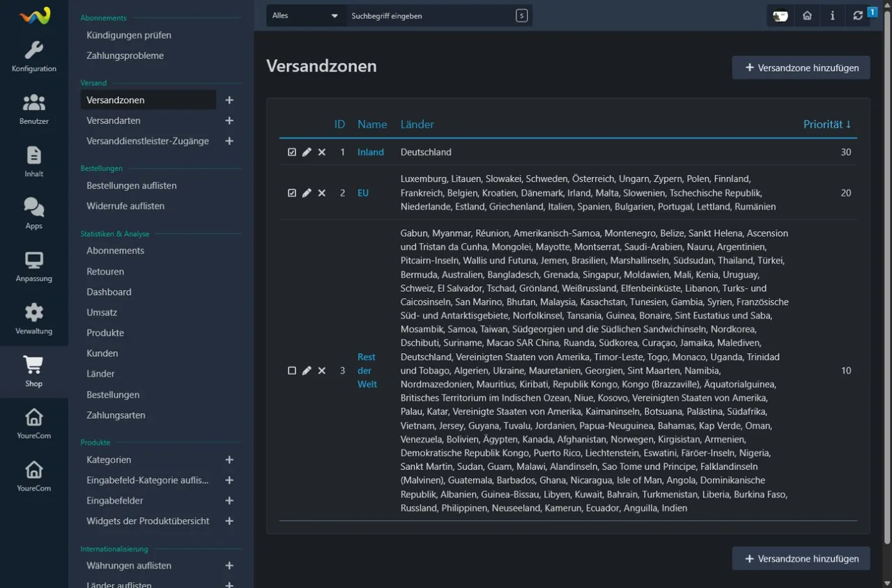Open the Anpassung monitor section

33,267
